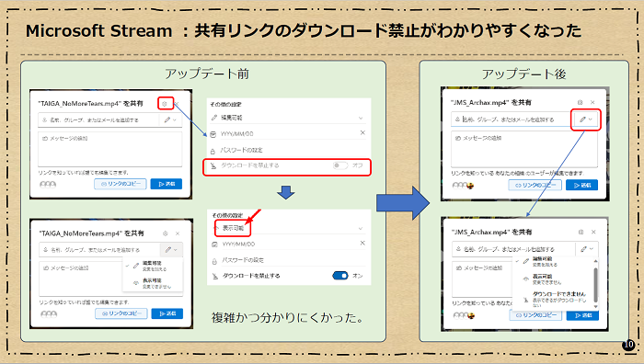The image size is (644, 364).
Task: Send from TAIGA dialog with open menu
Action: point(167,313)
